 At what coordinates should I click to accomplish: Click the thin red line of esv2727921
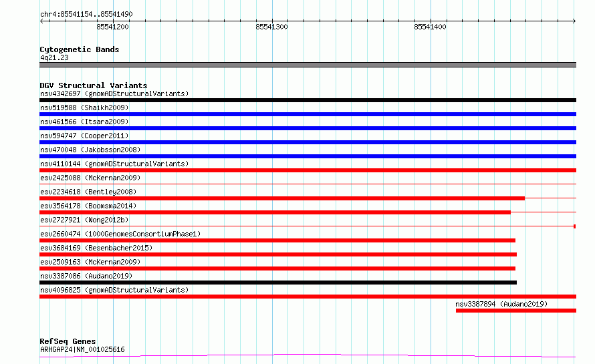tap(308, 226)
